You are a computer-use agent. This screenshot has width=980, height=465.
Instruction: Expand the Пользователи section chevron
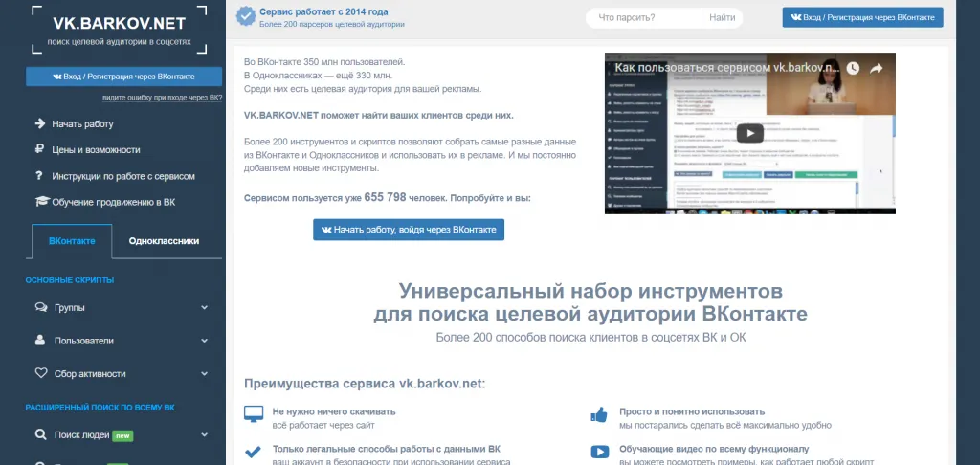205,341
